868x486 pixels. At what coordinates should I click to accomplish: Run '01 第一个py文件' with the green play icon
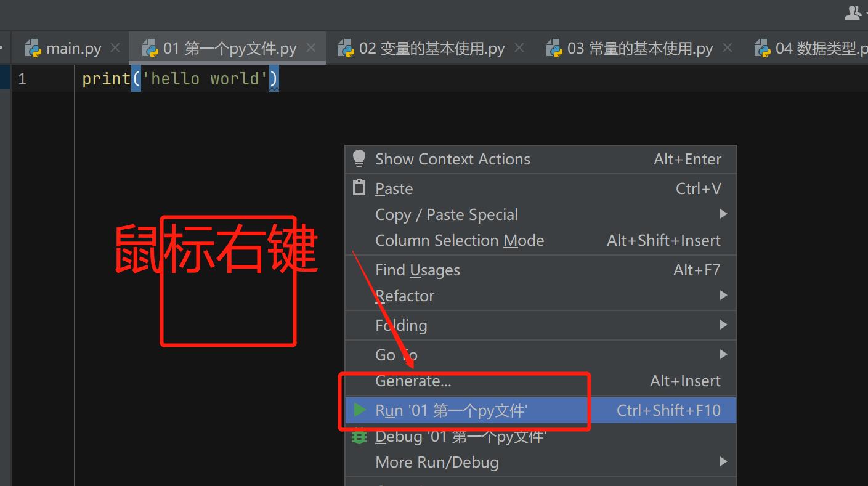[540, 410]
